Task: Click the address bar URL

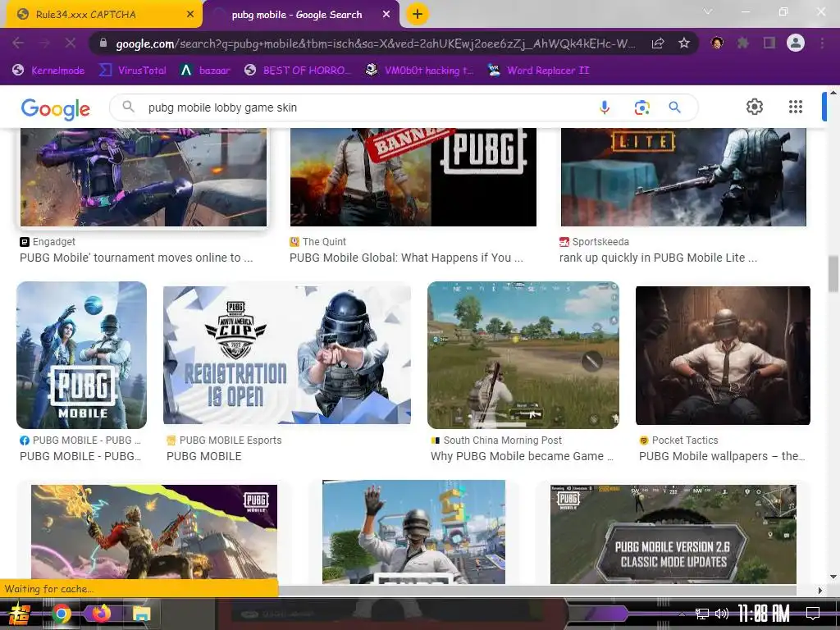Action: pos(375,43)
